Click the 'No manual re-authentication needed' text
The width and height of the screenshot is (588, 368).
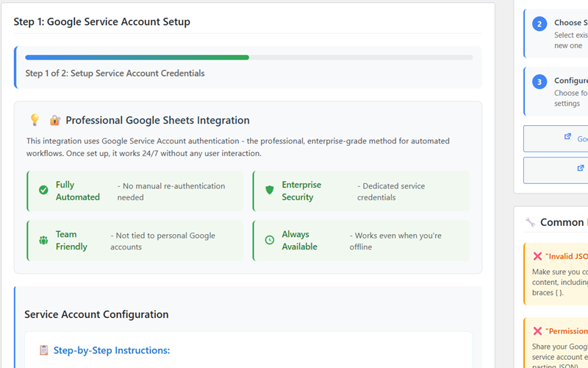[x=171, y=191]
